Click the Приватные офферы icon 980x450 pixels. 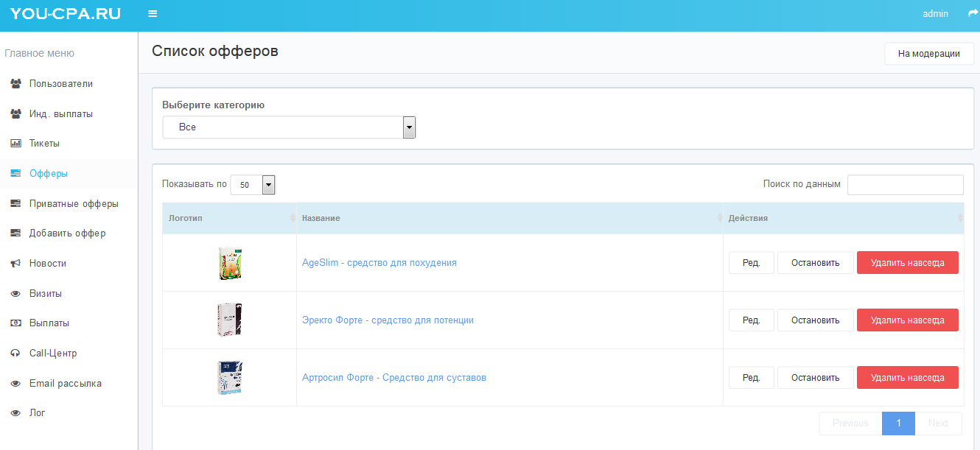coord(15,204)
